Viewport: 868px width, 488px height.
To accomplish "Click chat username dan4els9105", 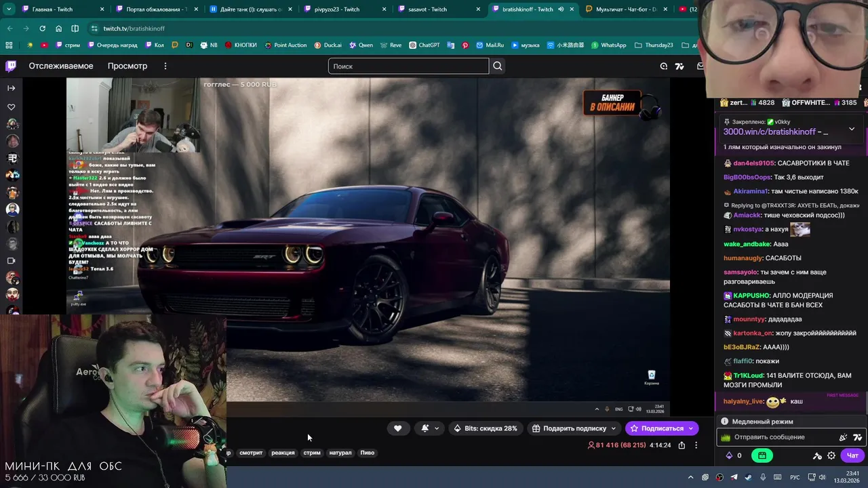I will pos(753,163).
